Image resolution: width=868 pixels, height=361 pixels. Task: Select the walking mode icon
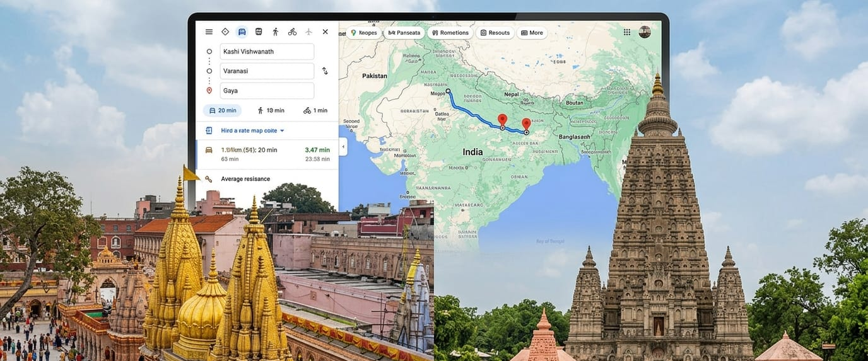tap(275, 32)
